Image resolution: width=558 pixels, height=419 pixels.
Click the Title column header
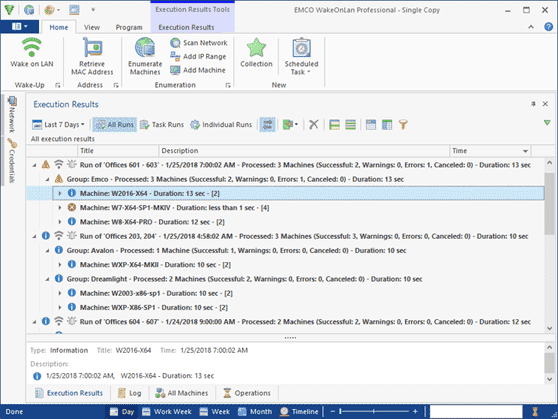117,151
